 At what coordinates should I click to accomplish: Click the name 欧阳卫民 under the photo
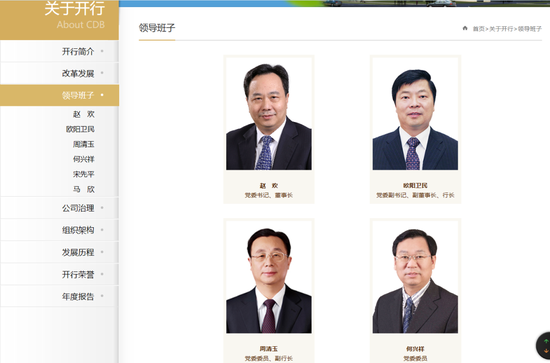click(x=415, y=186)
